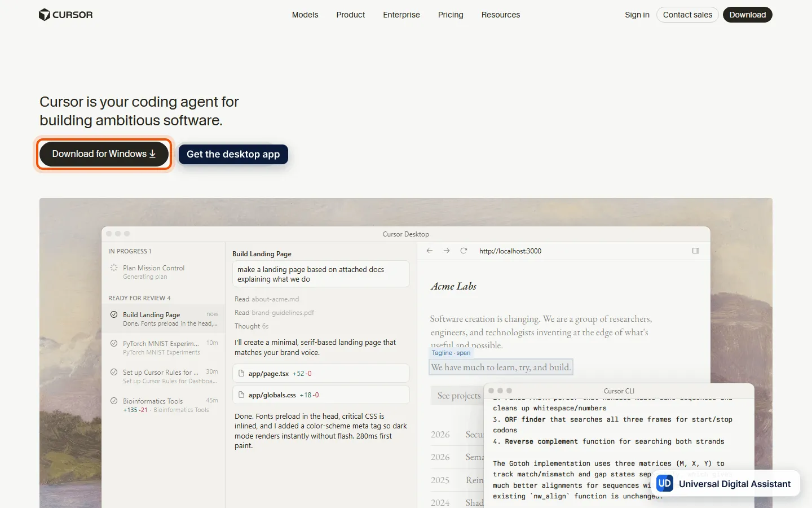Click browser forward arrow in Cursor Desktop
The image size is (812, 508).
(x=447, y=251)
